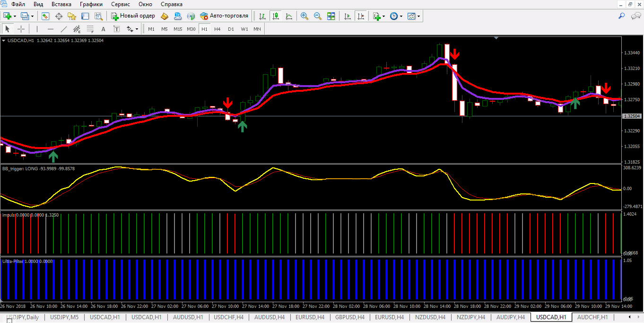
Task: Switch chart to bar chart mode
Action: (x=262, y=16)
